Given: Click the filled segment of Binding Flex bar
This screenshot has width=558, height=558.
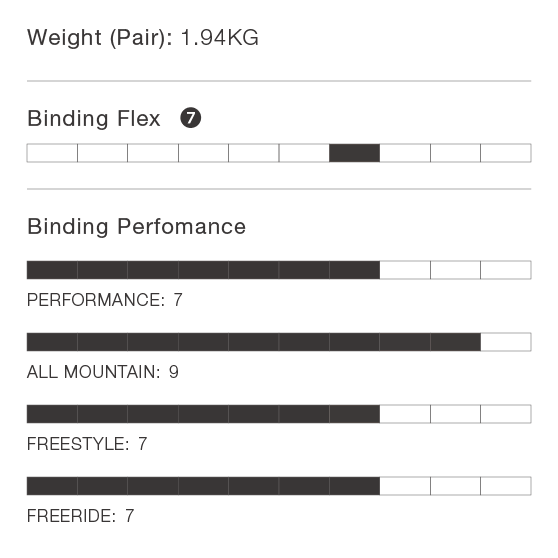Looking at the screenshot, I should pyautogui.click(x=354, y=153).
